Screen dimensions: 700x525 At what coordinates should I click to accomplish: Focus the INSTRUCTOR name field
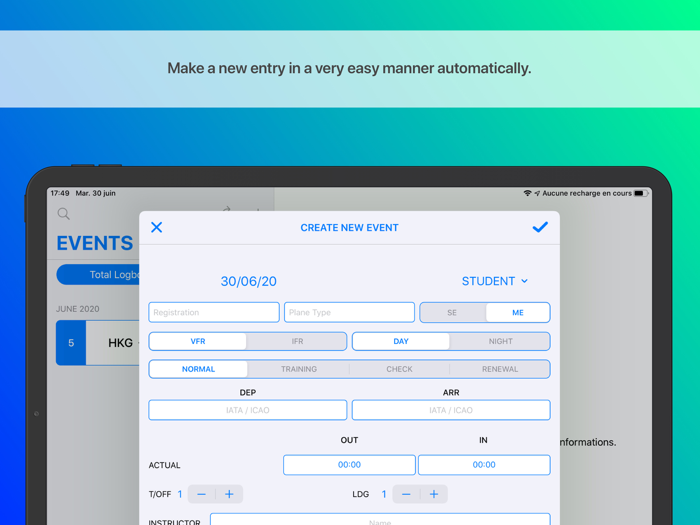coord(380,520)
